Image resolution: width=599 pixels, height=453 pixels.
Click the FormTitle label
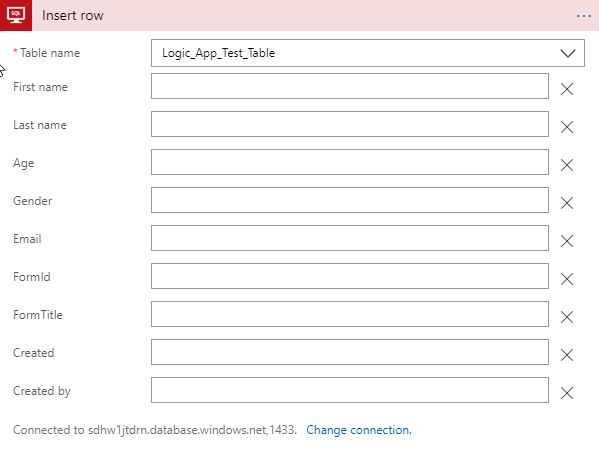click(x=38, y=315)
